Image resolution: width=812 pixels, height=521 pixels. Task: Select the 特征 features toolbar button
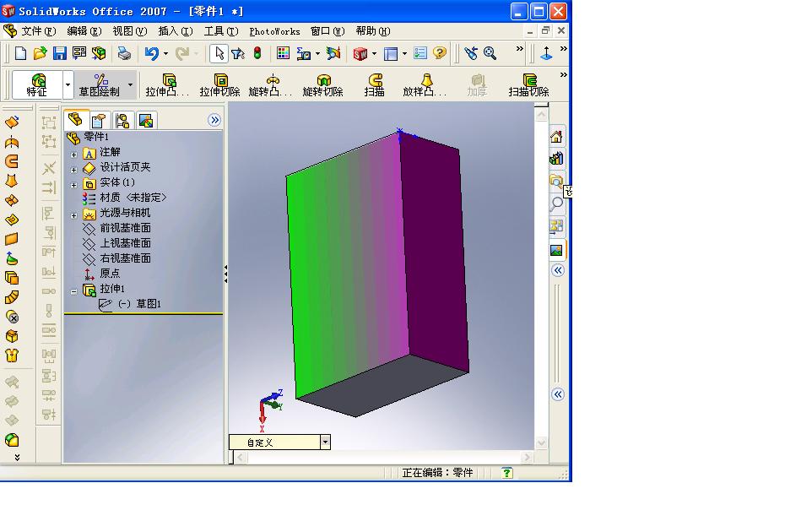[37, 85]
